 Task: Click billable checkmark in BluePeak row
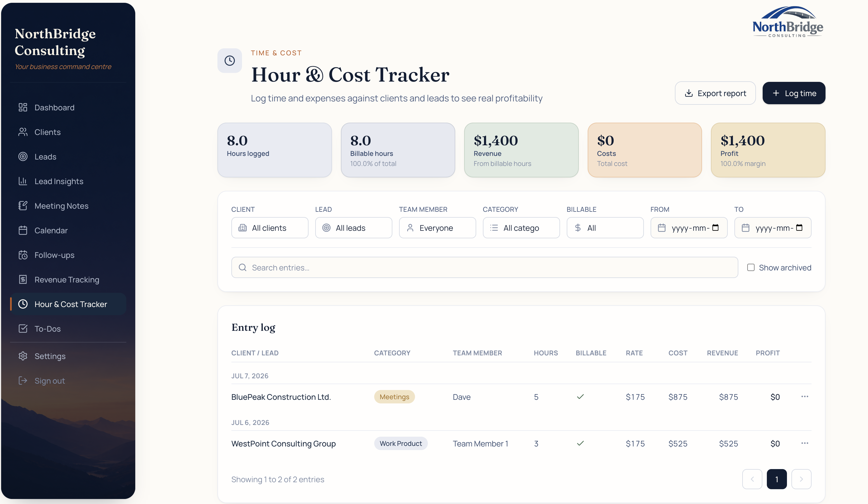(x=580, y=397)
